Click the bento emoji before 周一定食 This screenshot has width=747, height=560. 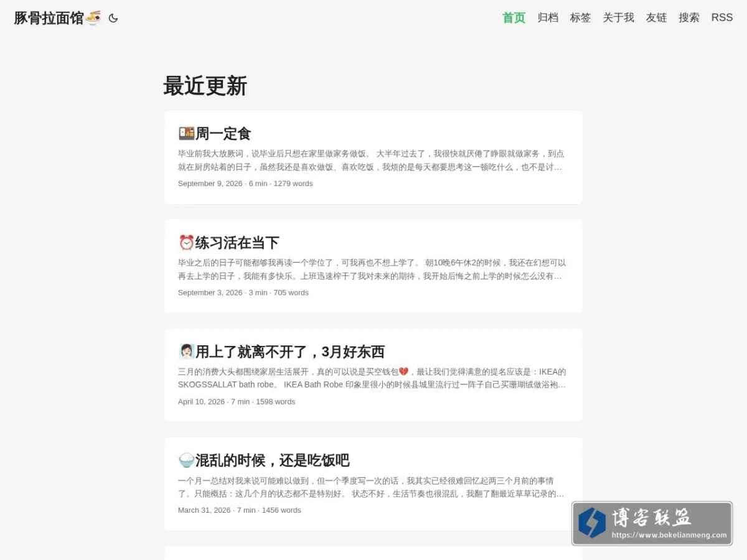[x=186, y=133]
